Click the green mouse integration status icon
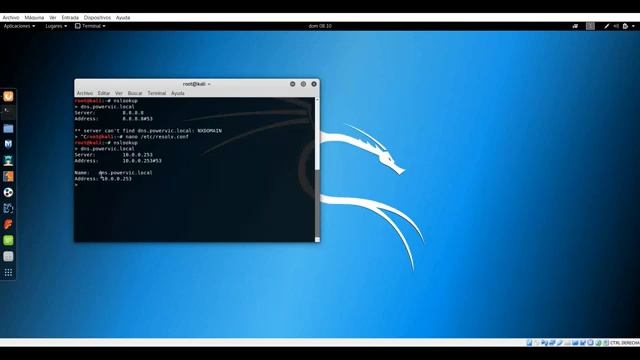640x360 pixels. (598, 343)
